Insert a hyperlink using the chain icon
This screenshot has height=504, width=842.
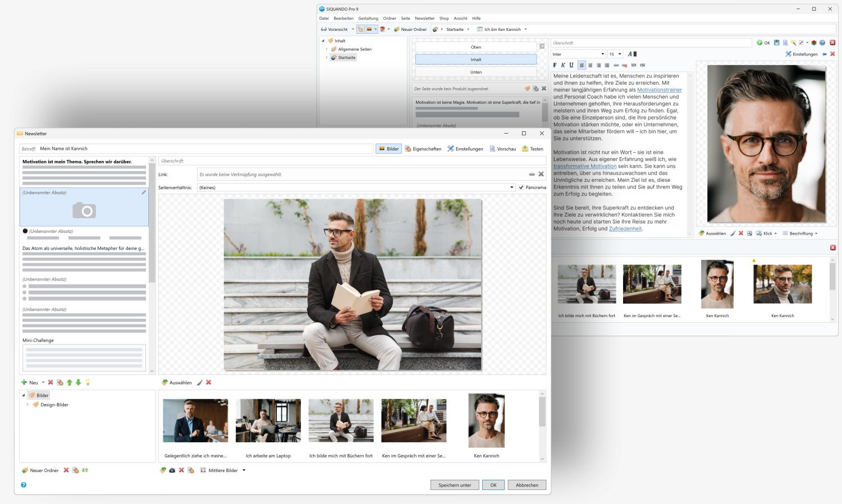[x=616, y=65]
